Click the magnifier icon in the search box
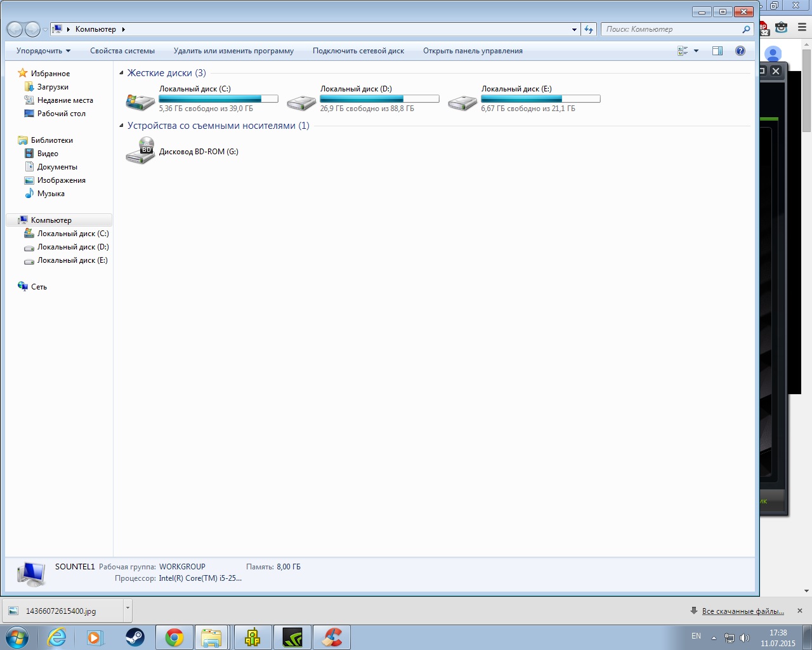The image size is (812, 650). (746, 29)
